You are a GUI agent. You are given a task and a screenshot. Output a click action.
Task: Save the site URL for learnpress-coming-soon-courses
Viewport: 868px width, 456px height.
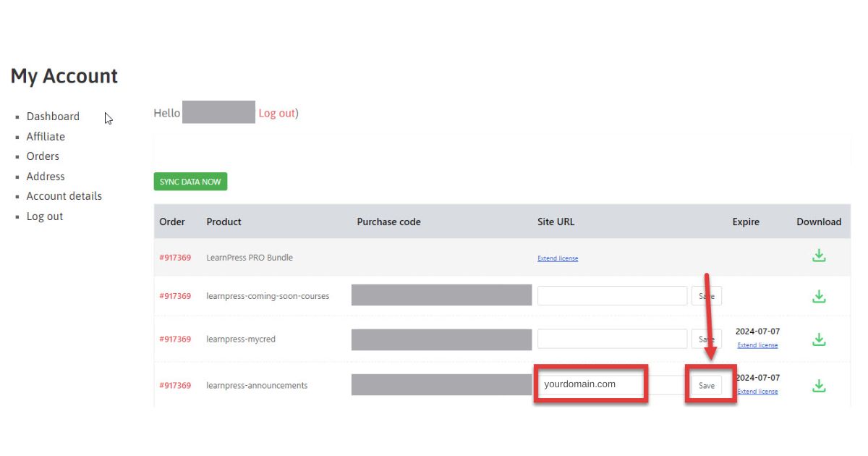707,296
